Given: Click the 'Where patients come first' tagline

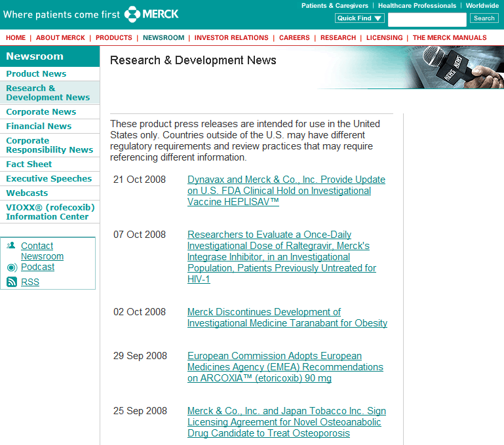Looking at the screenshot, I should coord(62,14).
